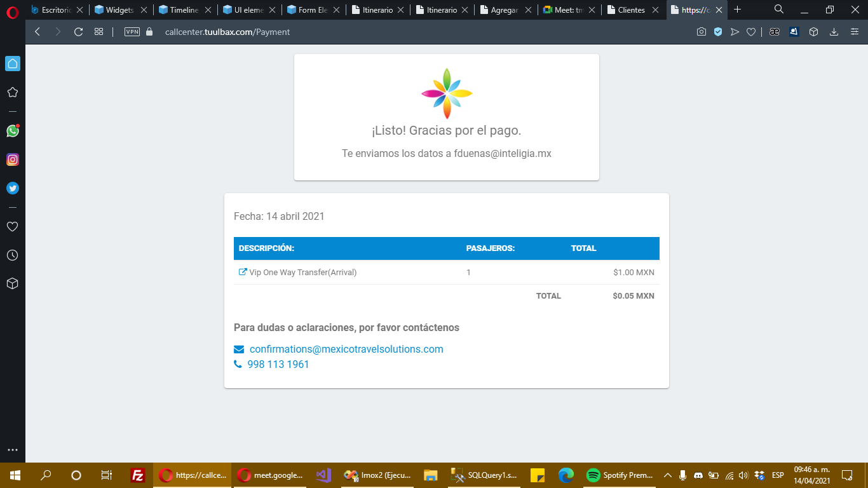Switch to the Form Elements tab
868x488 pixels.
(313, 10)
